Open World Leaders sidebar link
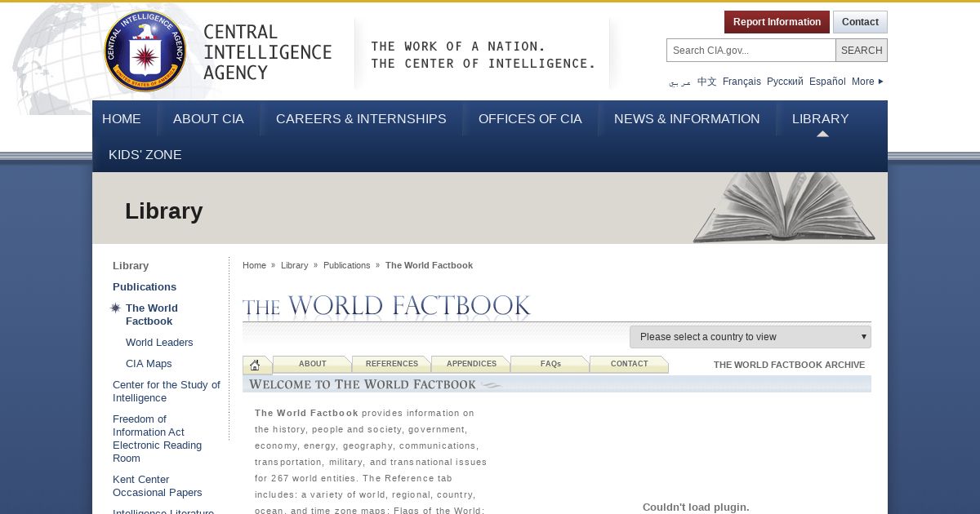 (159, 343)
